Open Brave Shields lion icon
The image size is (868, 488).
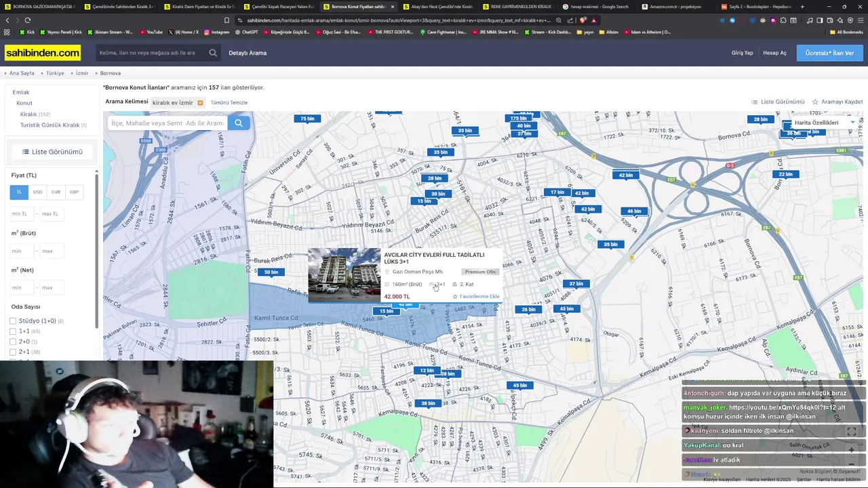point(583,20)
